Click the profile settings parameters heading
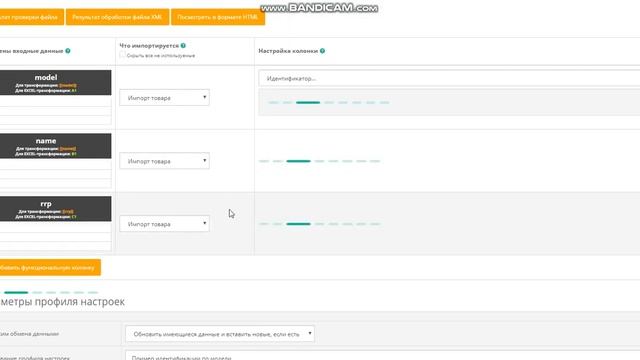 coord(62,302)
